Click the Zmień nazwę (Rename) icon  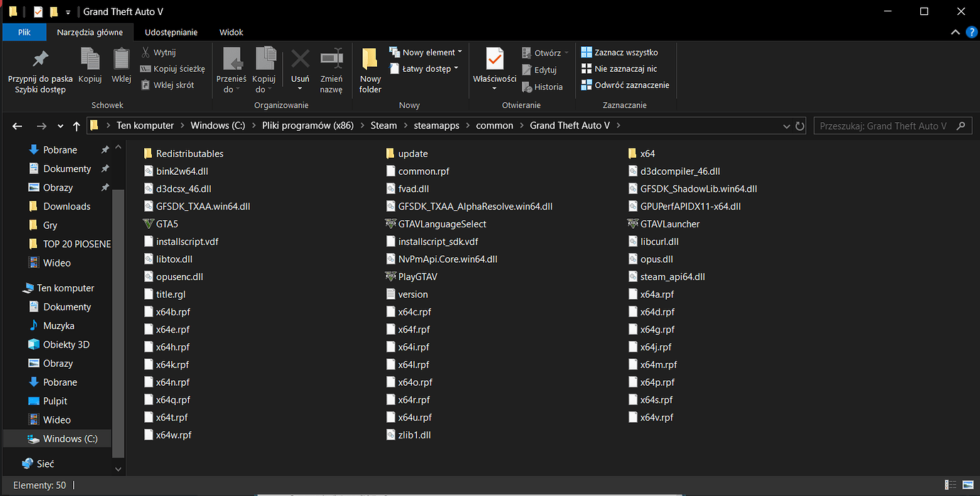coord(332,68)
